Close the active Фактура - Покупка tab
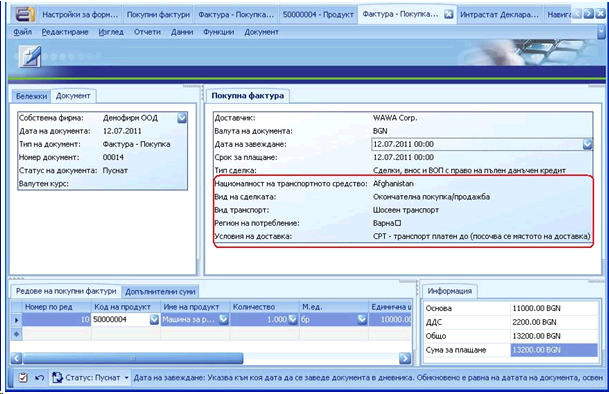The height and width of the screenshot is (394, 609). (448, 14)
